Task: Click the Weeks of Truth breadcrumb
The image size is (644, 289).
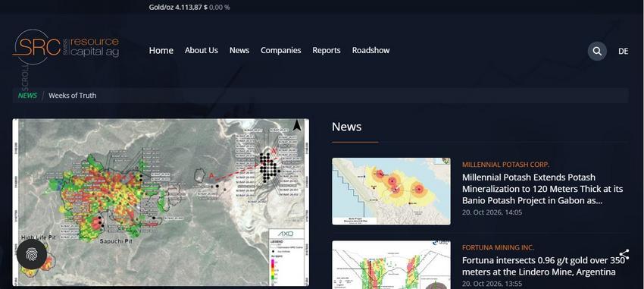Action: tap(72, 96)
